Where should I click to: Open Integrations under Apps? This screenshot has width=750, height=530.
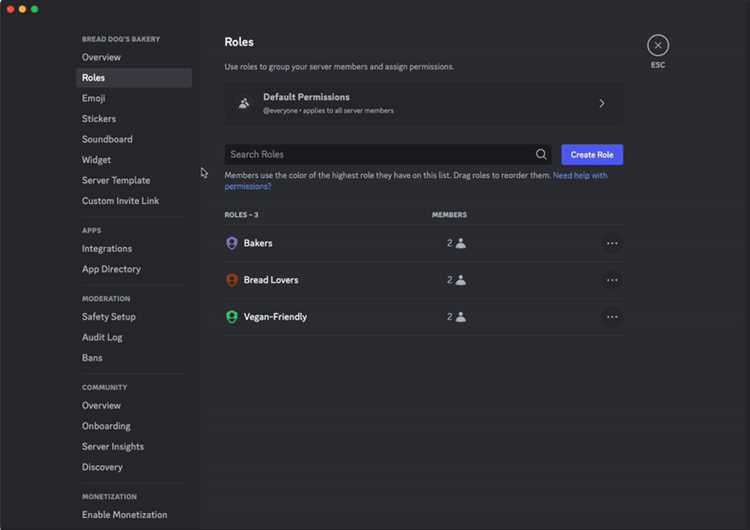click(107, 249)
